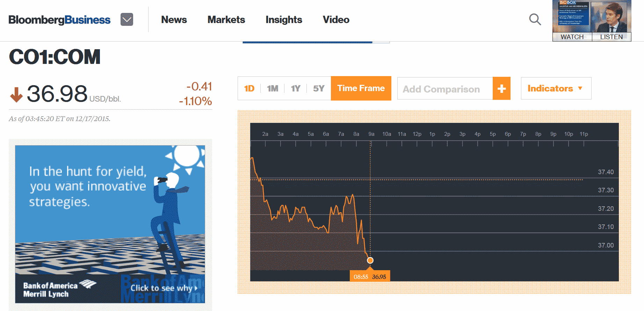Switch chart to 1Y range
The height and width of the screenshot is (311, 644).
(x=296, y=89)
